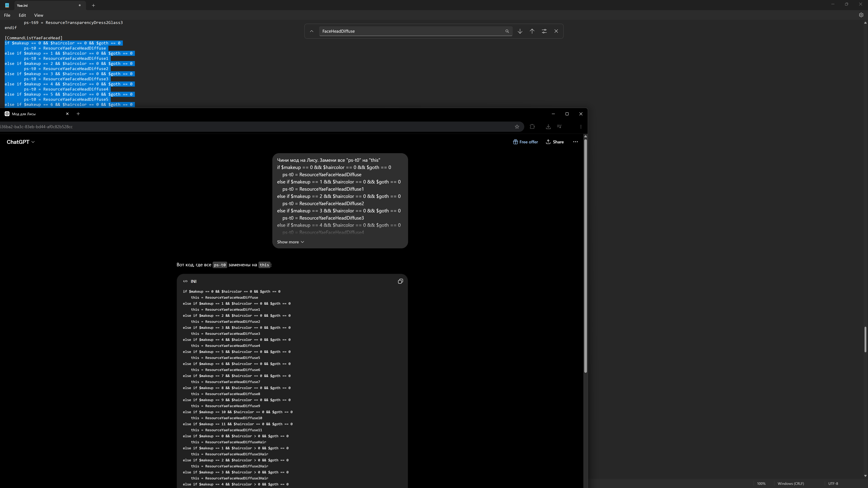Copy the INI code block
The image size is (868, 488).
coord(400,282)
